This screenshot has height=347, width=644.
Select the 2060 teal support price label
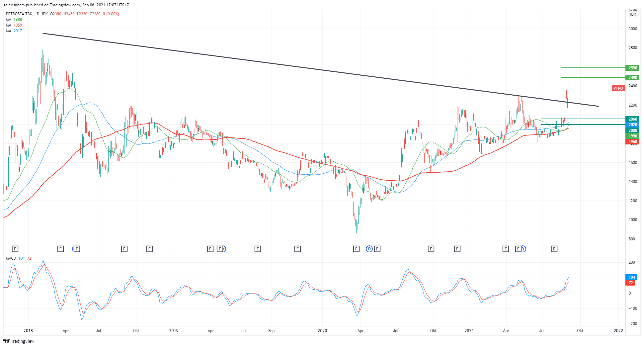coord(632,119)
